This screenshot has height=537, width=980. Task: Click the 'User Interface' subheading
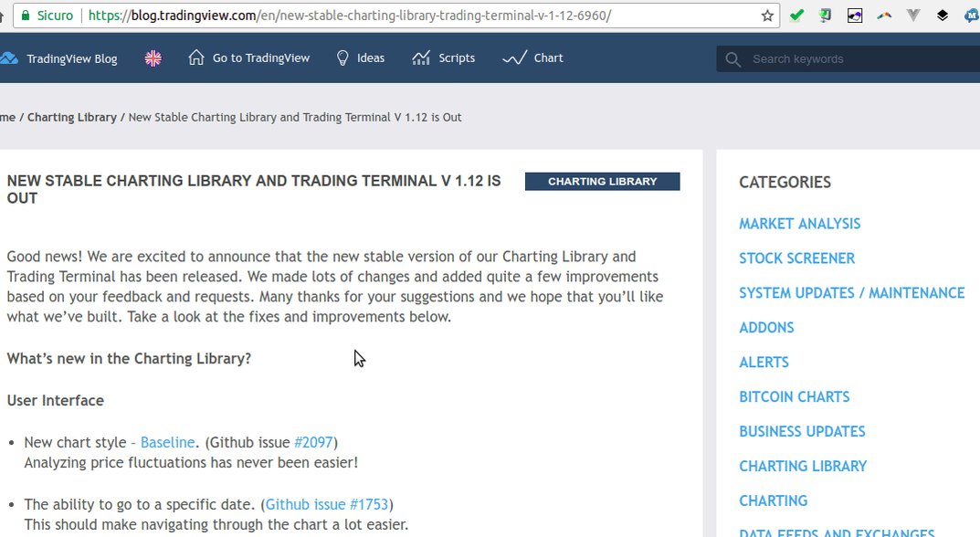pyautogui.click(x=56, y=401)
